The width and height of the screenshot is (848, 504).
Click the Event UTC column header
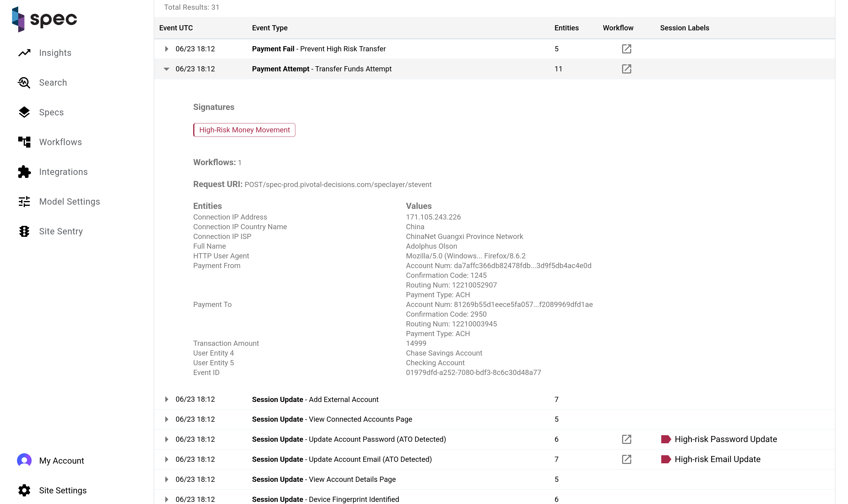point(176,28)
